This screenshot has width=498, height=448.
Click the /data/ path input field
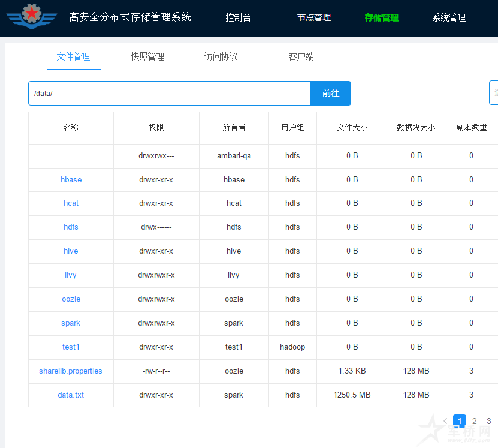[169, 94]
